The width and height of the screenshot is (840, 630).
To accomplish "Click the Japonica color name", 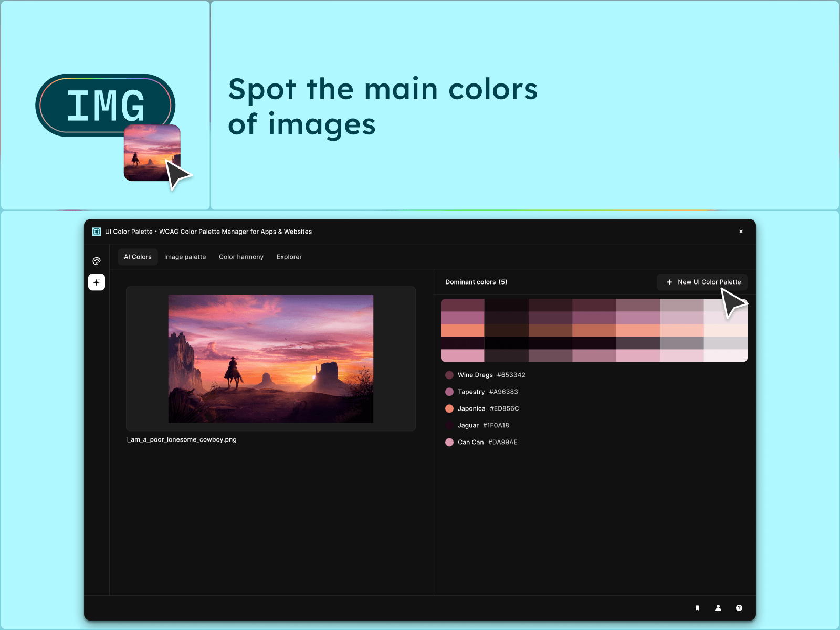I will pyautogui.click(x=471, y=408).
